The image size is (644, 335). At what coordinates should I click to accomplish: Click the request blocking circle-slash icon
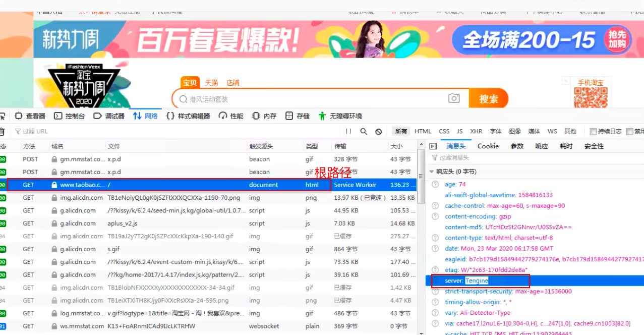click(x=379, y=132)
